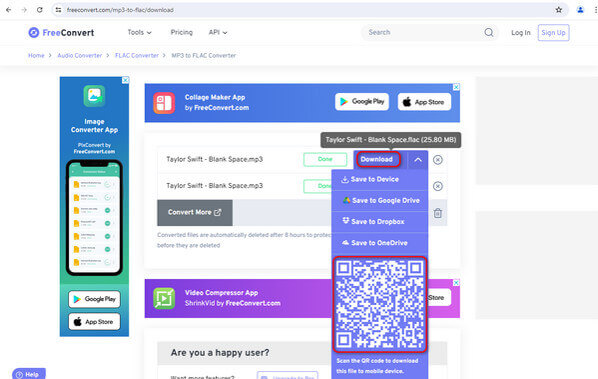Open the site info icon in the address bar

[x=58, y=10]
